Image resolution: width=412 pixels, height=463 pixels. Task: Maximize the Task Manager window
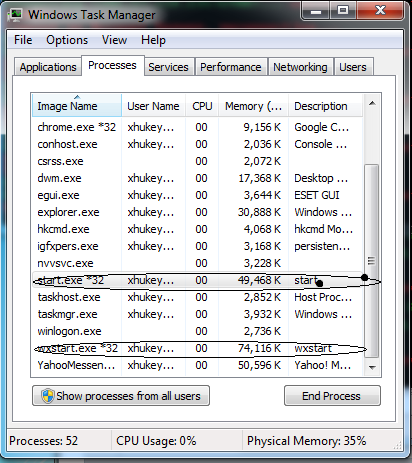click(x=343, y=11)
